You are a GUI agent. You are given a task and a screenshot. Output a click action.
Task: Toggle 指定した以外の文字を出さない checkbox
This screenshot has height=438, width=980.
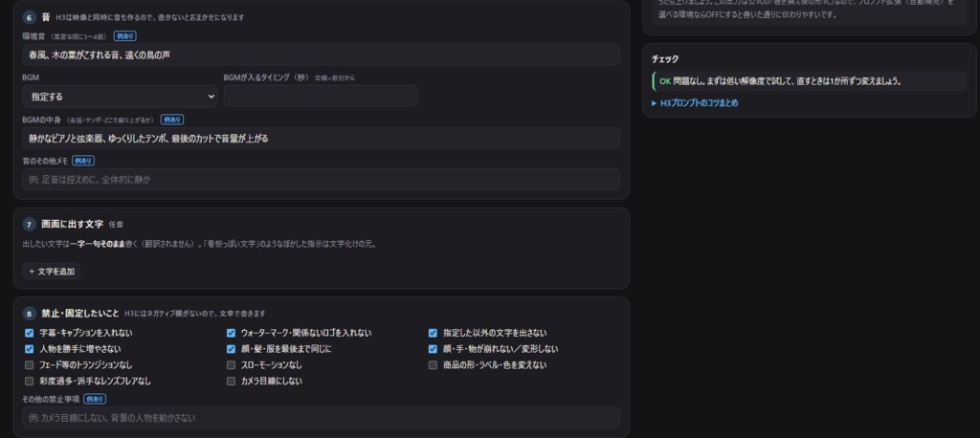(x=433, y=333)
